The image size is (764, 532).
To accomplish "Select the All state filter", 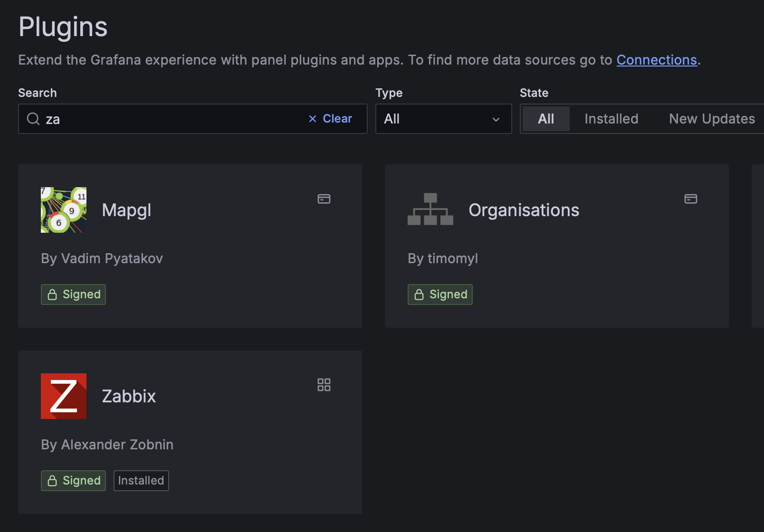I will point(545,119).
